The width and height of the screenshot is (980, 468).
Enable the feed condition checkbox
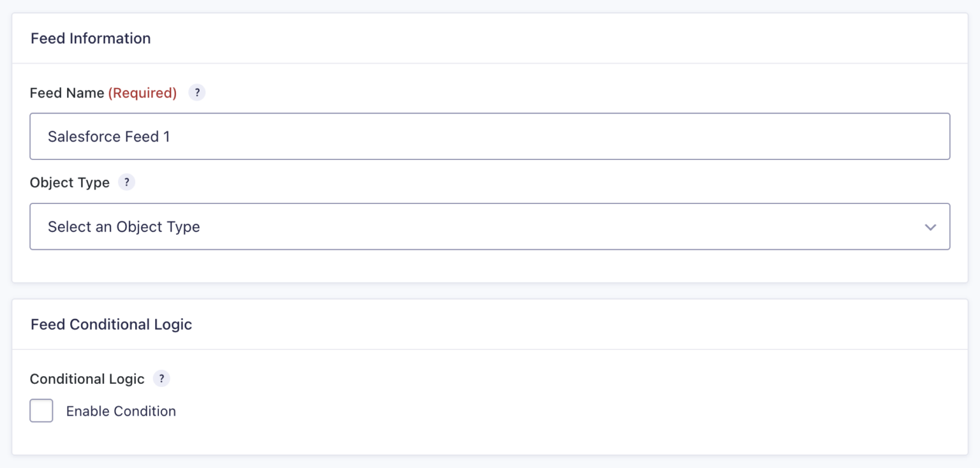coord(41,411)
